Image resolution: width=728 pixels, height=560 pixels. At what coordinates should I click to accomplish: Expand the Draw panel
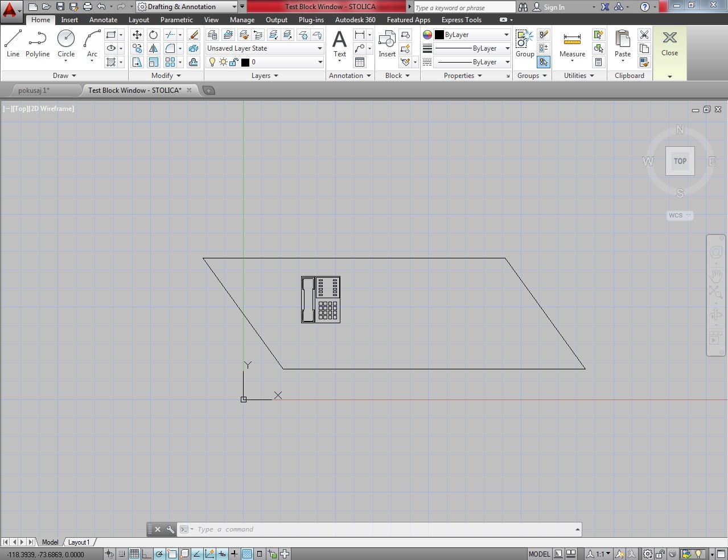point(64,76)
